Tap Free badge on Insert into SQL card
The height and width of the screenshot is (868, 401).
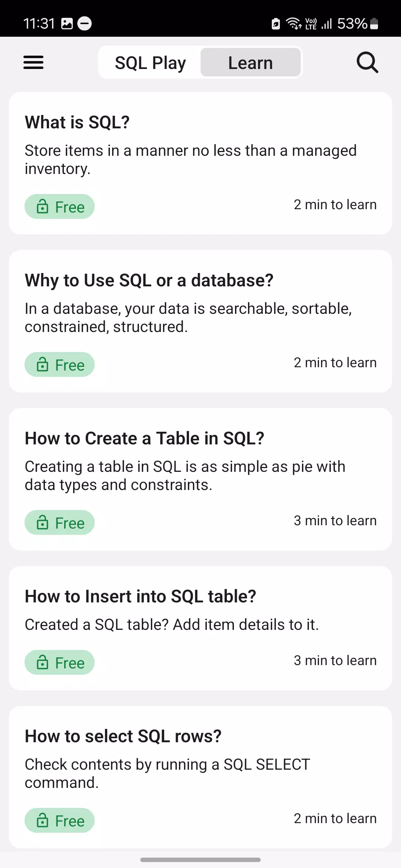pyautogui.click(x=59, y=662)
